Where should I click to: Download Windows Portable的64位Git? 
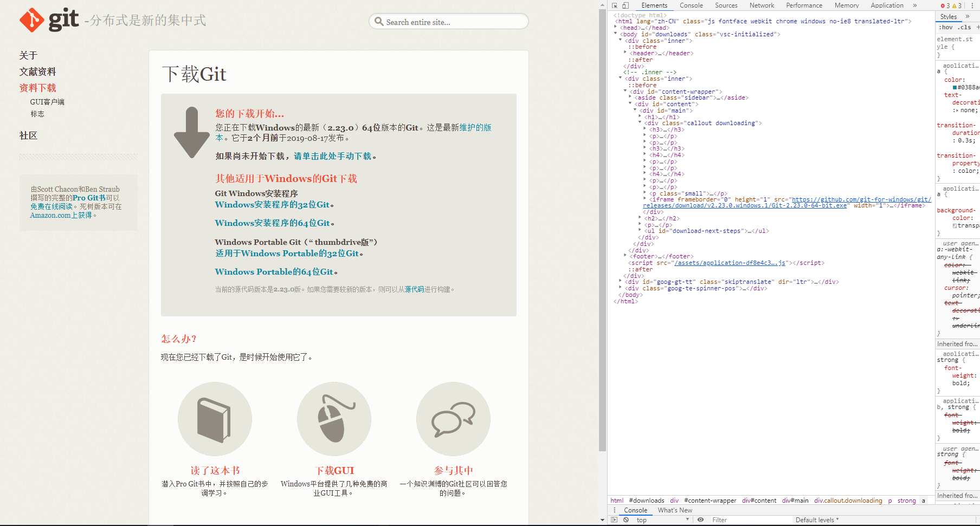click(274, 272)
